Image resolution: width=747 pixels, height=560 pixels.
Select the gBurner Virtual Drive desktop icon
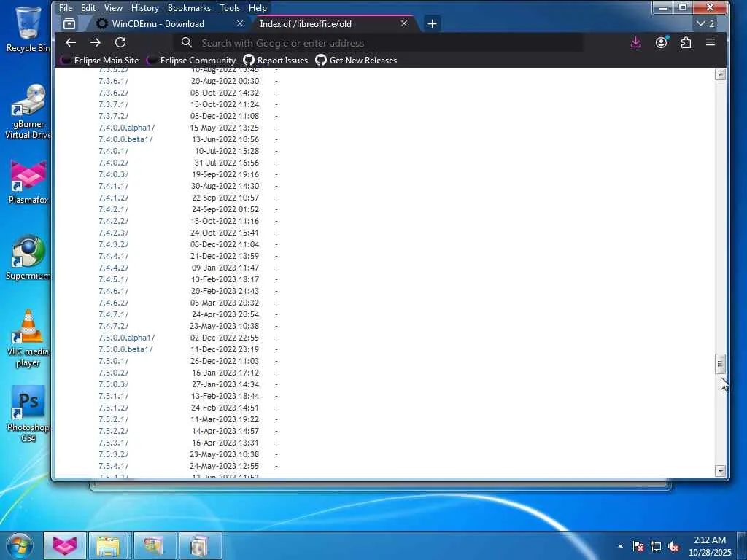[28, 112]
